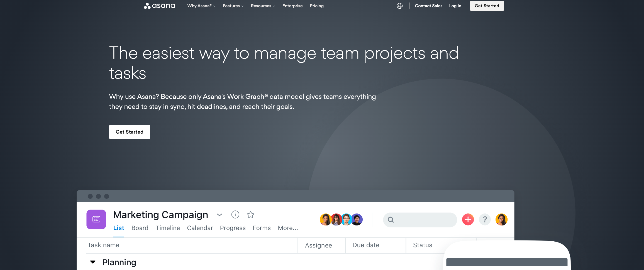The image size is (644, 270).
Task: Open the Marketing Campaign title chevron
Action: pyautogui.click(x=219, y=215)
